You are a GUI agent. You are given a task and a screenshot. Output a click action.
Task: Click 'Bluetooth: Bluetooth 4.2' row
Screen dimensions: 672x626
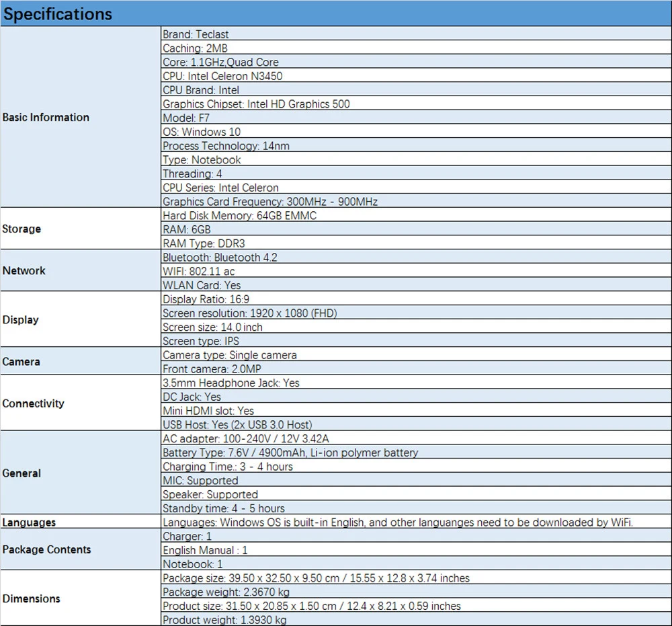coord(416,257)
